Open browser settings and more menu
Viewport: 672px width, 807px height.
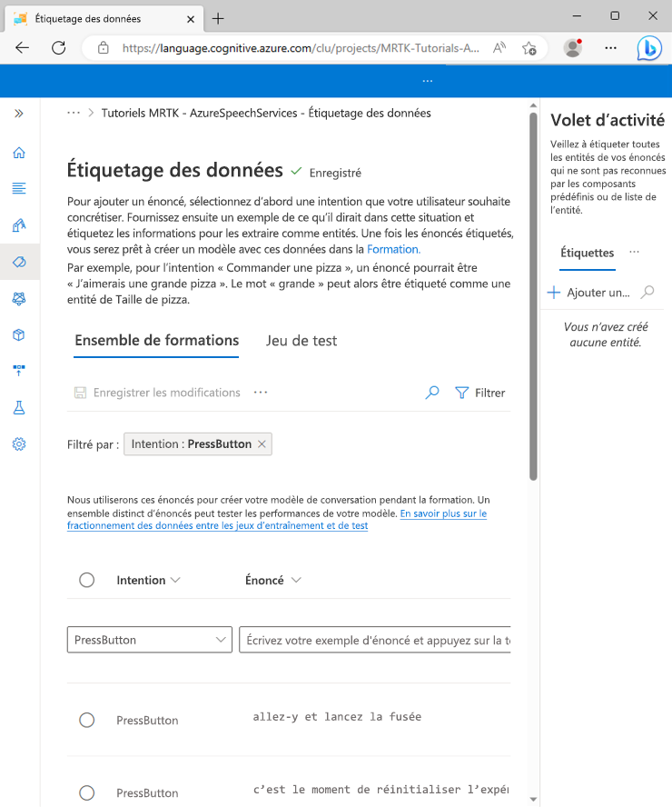611,48
